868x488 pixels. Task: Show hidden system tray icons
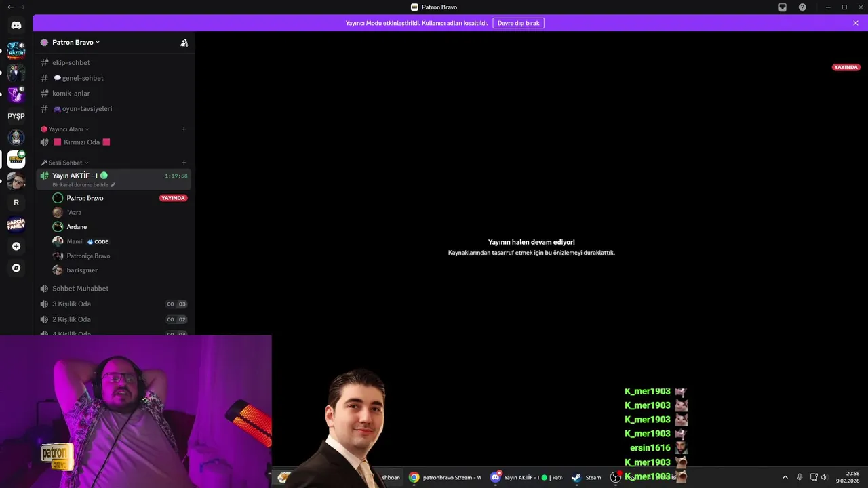(785, 477)
